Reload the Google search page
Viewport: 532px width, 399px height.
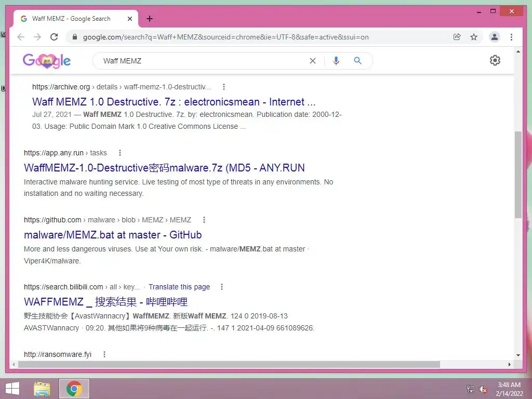tap(54, 37)
